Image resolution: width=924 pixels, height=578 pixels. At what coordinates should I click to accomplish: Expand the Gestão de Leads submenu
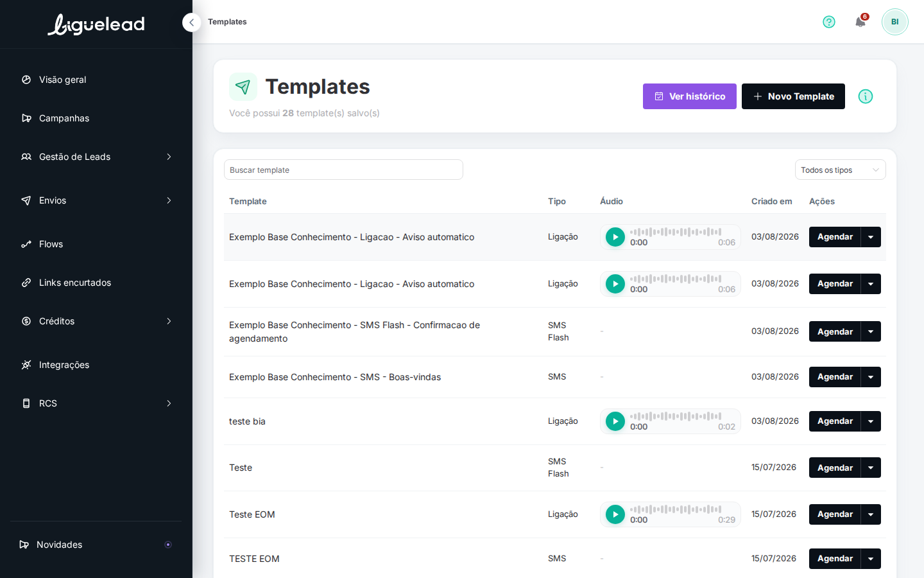(169, 157)
